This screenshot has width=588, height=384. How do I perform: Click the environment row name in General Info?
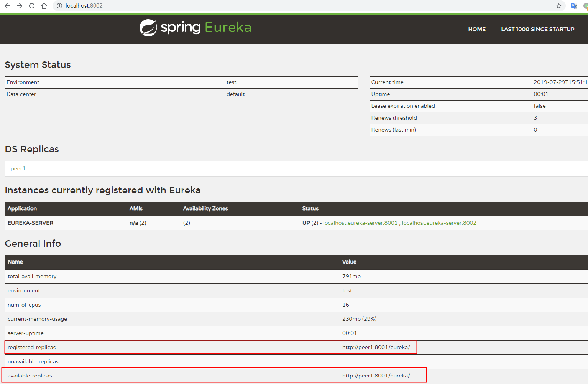click(x=24, y=290)
